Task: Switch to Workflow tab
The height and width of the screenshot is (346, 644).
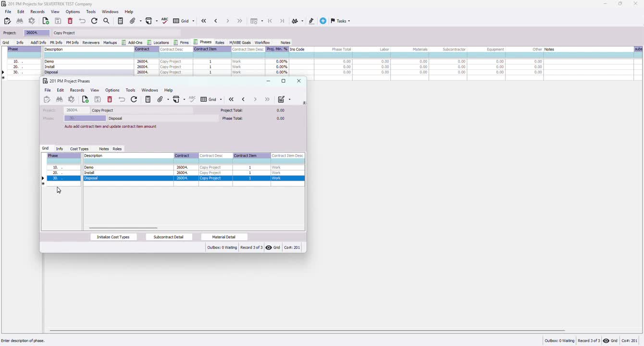Action: (x=262, y=43)
